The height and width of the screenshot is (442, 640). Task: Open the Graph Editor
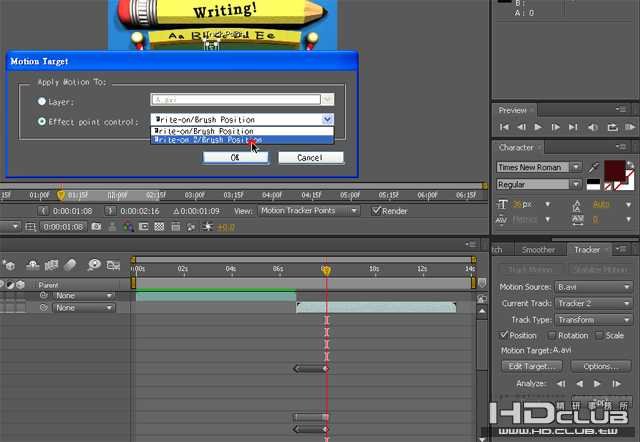pyautogui.click(x=113, y=265)
